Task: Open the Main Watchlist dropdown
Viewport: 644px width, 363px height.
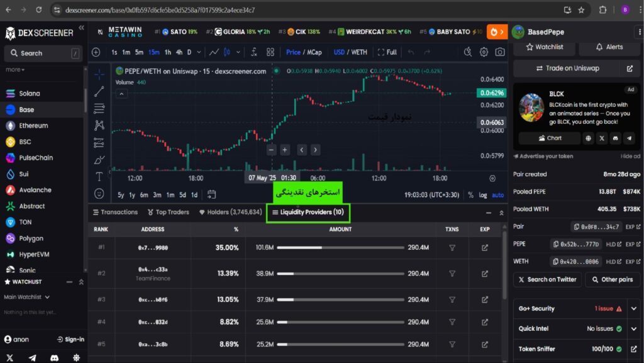Action: pyautogui.click(x=26, y=297)
